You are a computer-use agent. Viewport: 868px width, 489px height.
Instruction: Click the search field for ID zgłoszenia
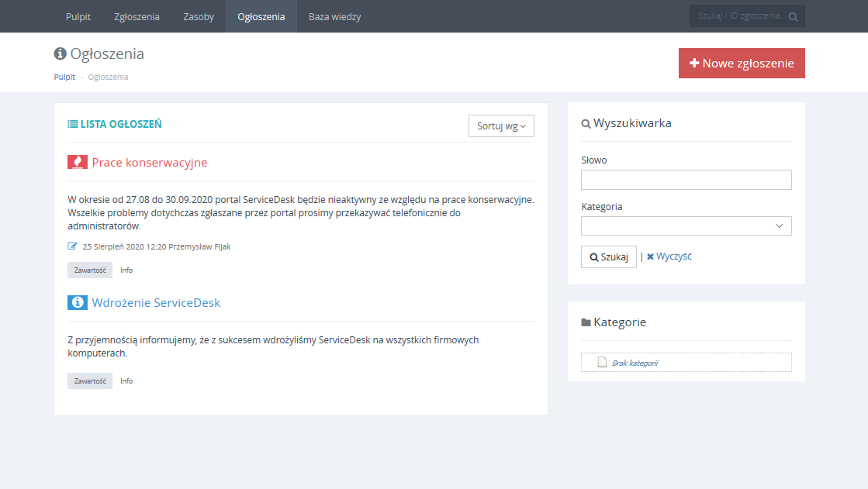tap(739, 16)
